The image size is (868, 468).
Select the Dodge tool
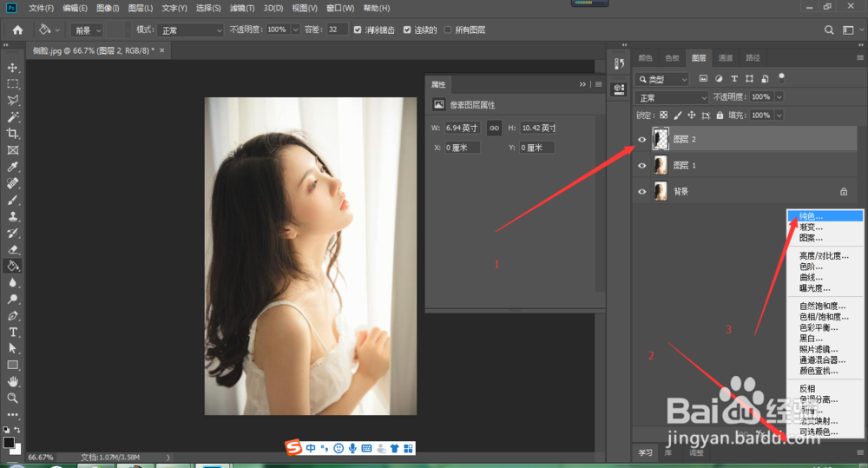pyautogui.click(x=12, y=299)
